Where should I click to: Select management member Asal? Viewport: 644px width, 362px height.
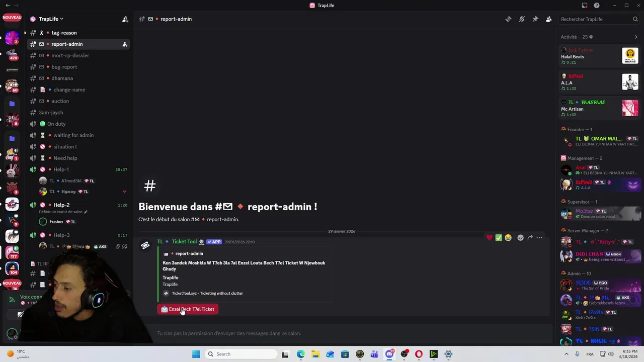[599, 170]
